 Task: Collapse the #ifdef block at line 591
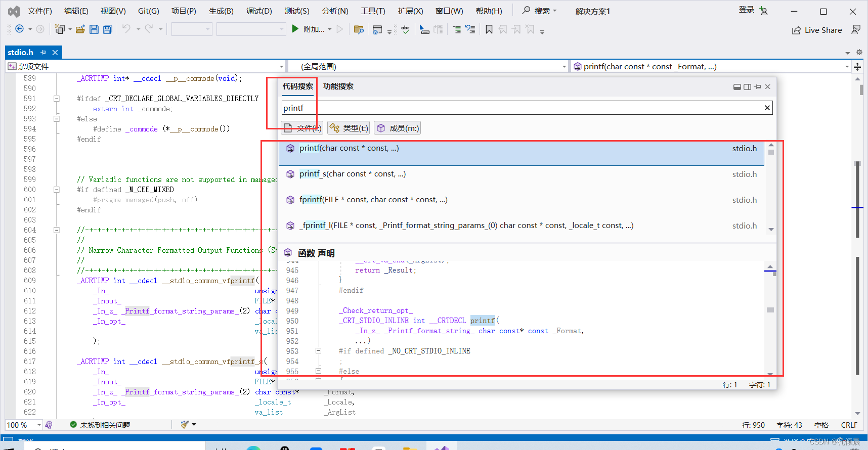click(57, 99)
